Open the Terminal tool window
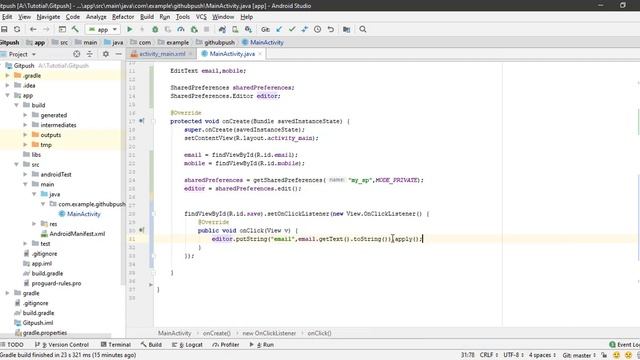 point(116,344)
